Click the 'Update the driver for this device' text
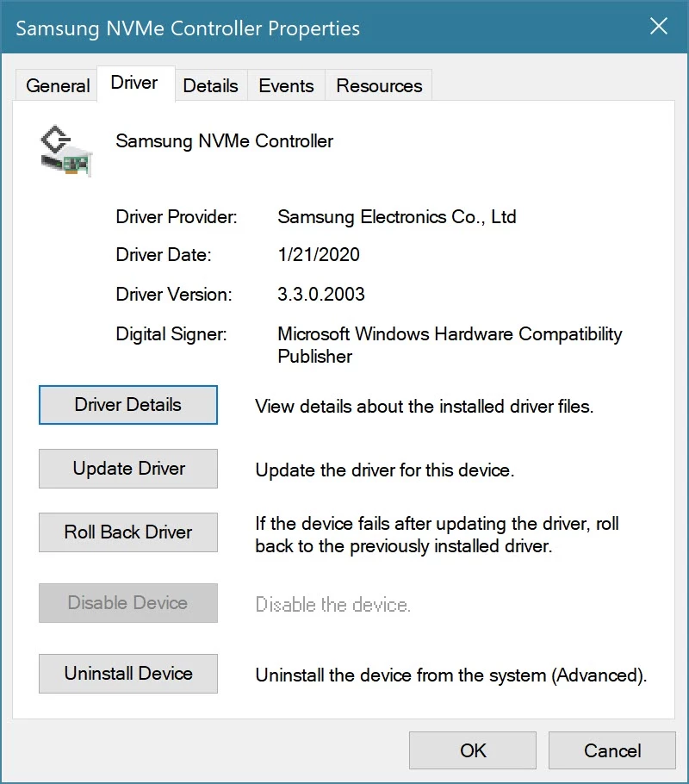The image size is (689, 784). click(x=384, y=470)
